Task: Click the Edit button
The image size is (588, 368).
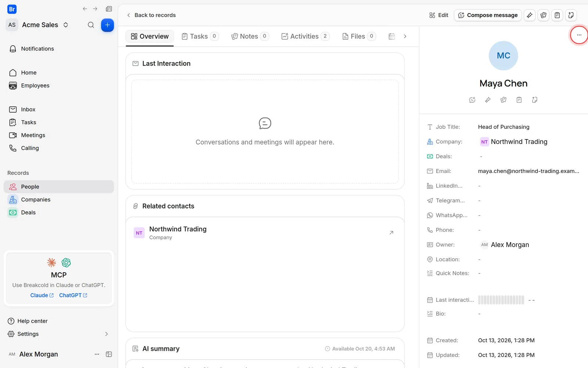Action: point(439,15)
